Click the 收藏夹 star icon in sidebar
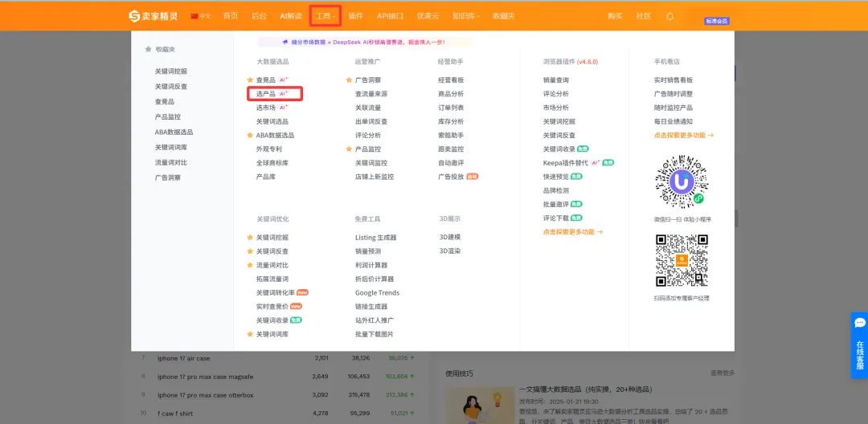The height and width of the screenshot is (424, 868). pos(149,49)
